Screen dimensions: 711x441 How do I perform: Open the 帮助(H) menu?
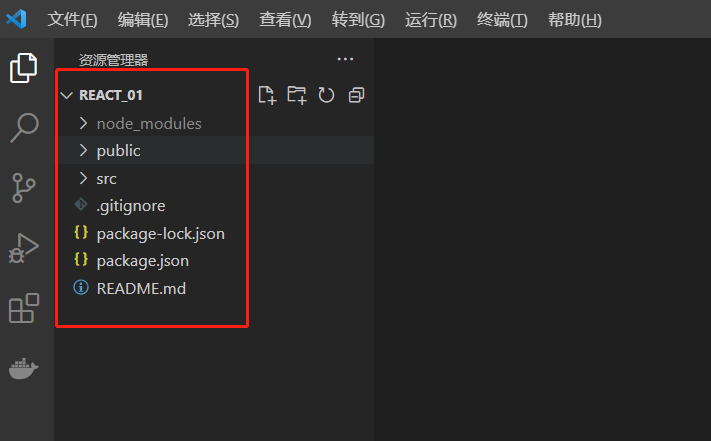click(575, 19)
